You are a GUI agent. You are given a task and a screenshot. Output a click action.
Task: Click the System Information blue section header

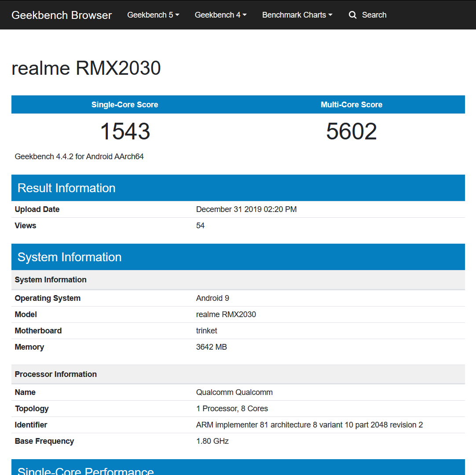point(70,257)
